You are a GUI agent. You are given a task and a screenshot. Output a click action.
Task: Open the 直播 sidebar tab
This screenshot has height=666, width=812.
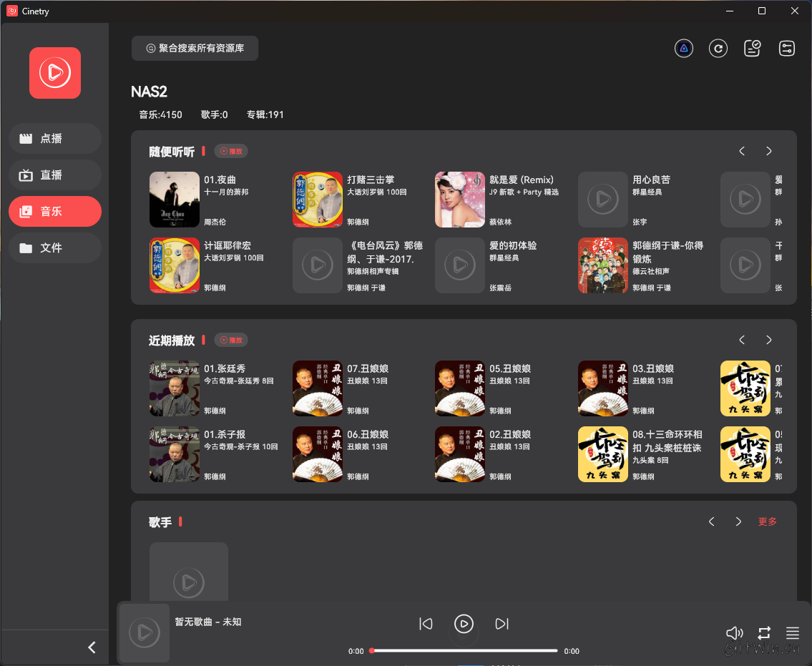coord(55,175)
